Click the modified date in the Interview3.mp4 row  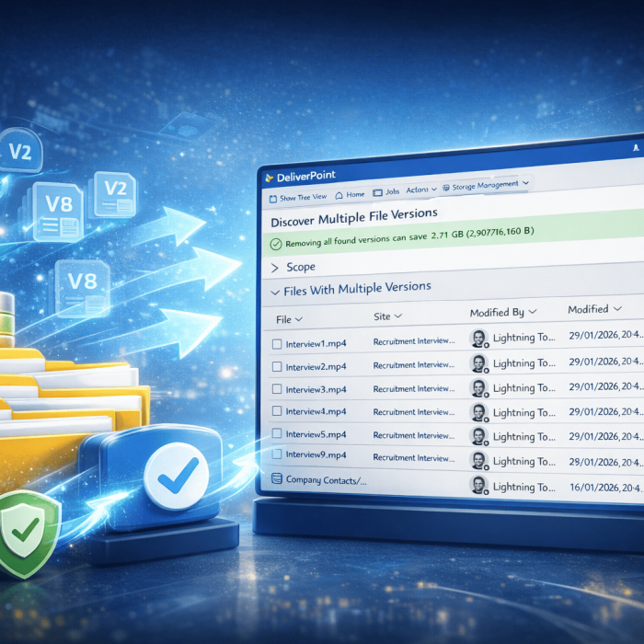605,386
